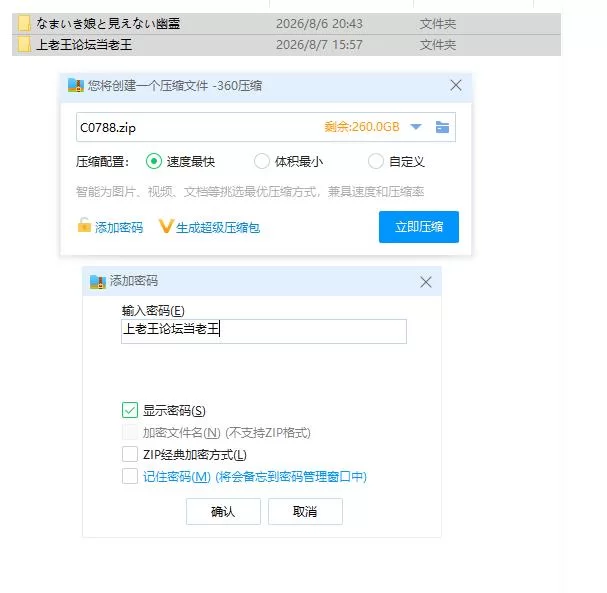Click the date 2026/8/6 20:43

[x=319, y=24]
